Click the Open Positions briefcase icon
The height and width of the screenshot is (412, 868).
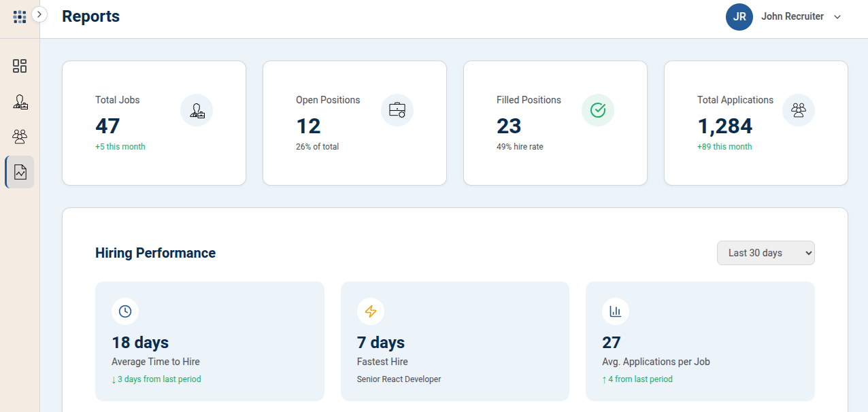coord(397,110)
